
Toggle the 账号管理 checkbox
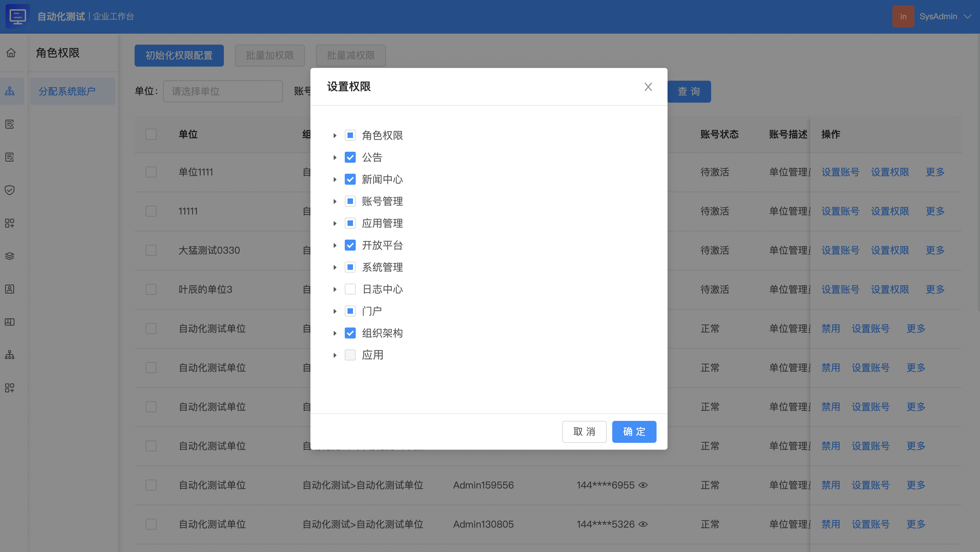[350, 201]
